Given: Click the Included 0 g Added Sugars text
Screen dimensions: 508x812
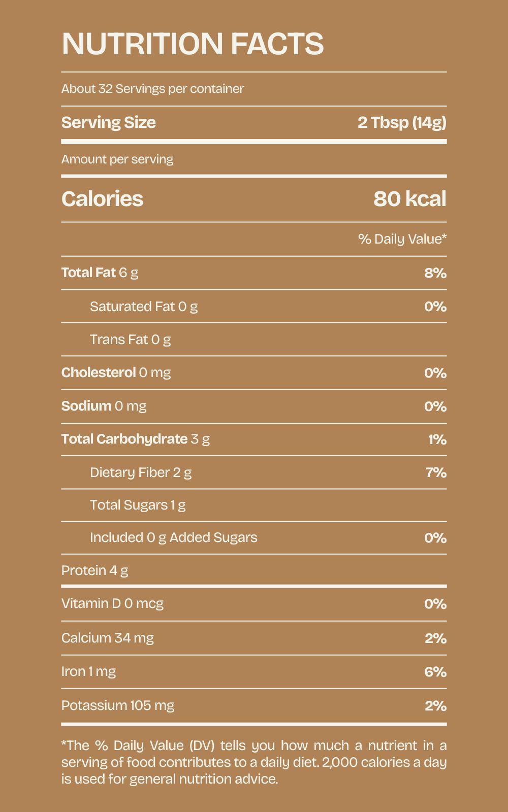Looking at the screenshot, I should click(x=173, y=537).
